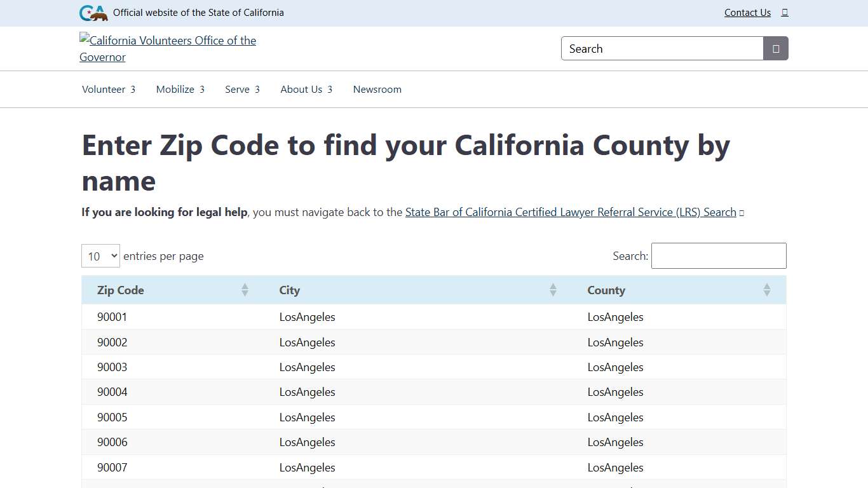Open the Newsroom menu item

377,89
